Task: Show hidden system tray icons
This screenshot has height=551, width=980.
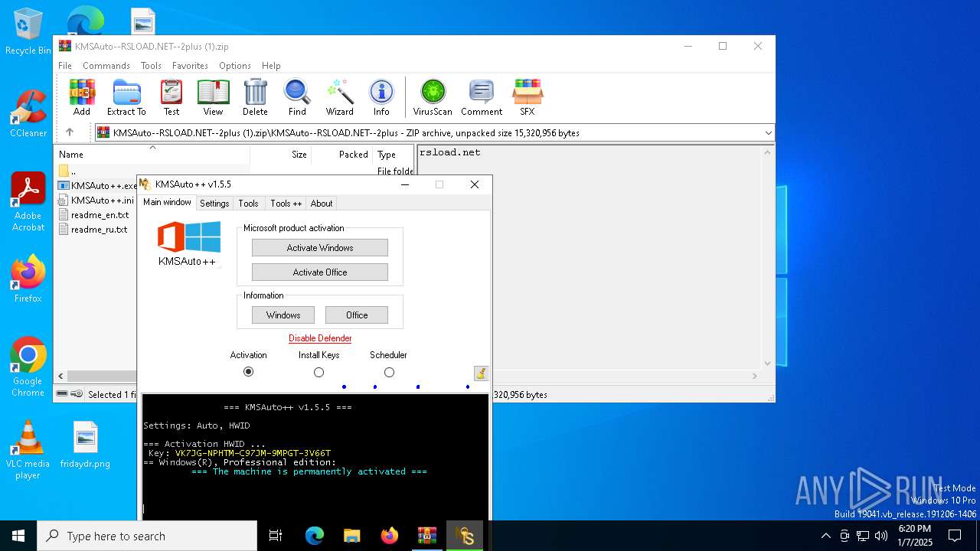Action: (825, 536)
